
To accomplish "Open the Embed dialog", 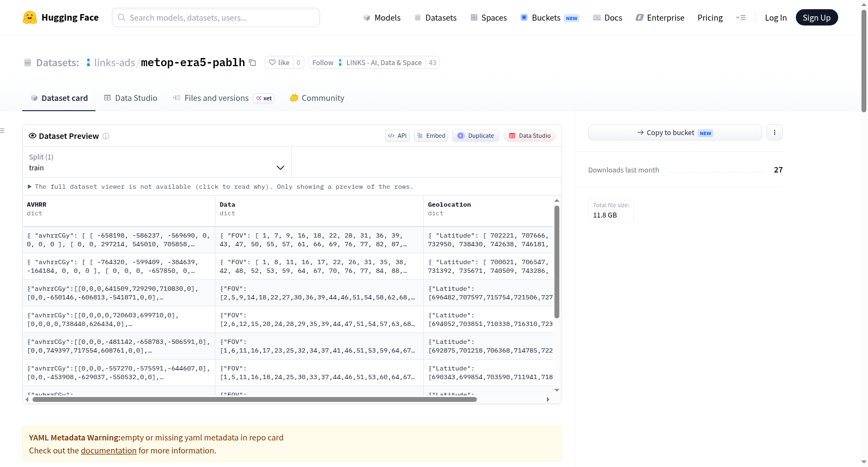I will pos(431,136).
